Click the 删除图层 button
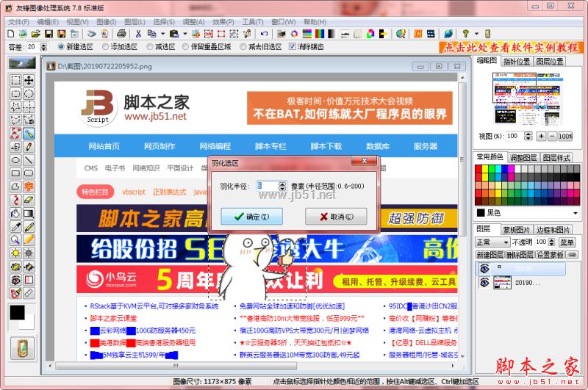The width and height of the screenshot is (588, 390). point(520,255)
